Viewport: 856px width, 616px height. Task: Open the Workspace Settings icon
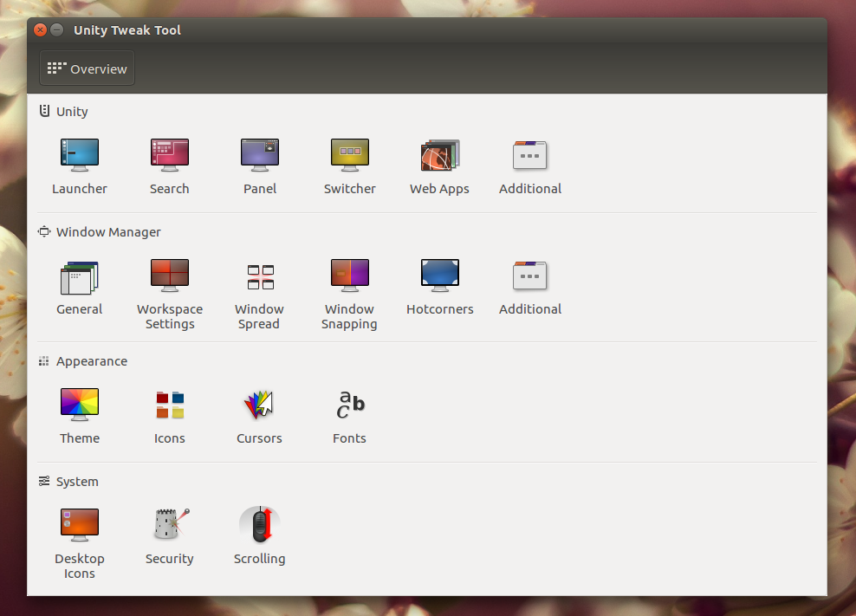point(170,276)
